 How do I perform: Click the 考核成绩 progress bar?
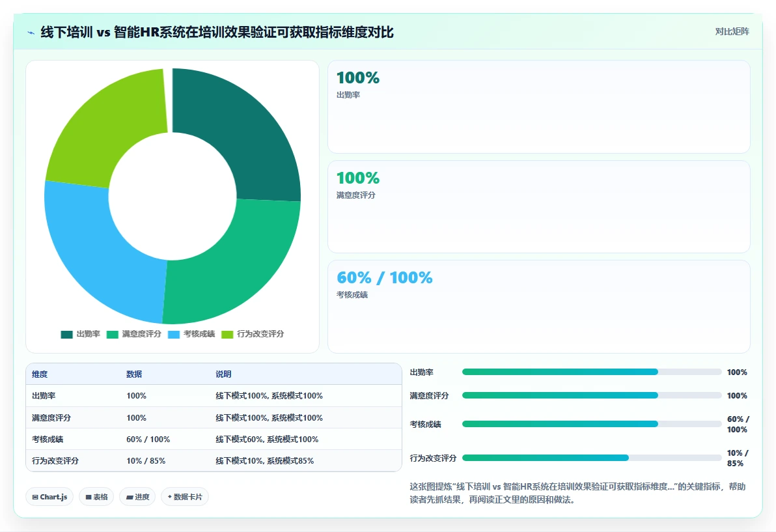pyautogui.click(x=592, y=424)
